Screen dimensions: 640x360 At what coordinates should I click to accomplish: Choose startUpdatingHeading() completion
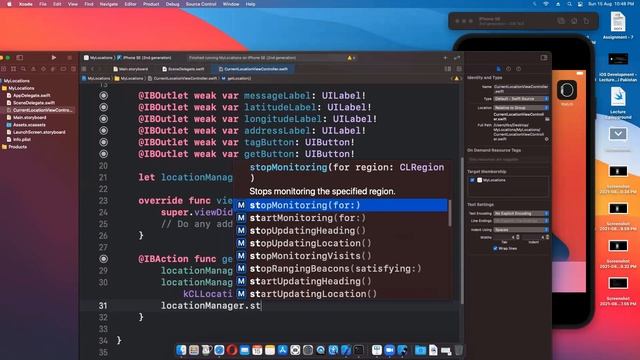point(341,281)
